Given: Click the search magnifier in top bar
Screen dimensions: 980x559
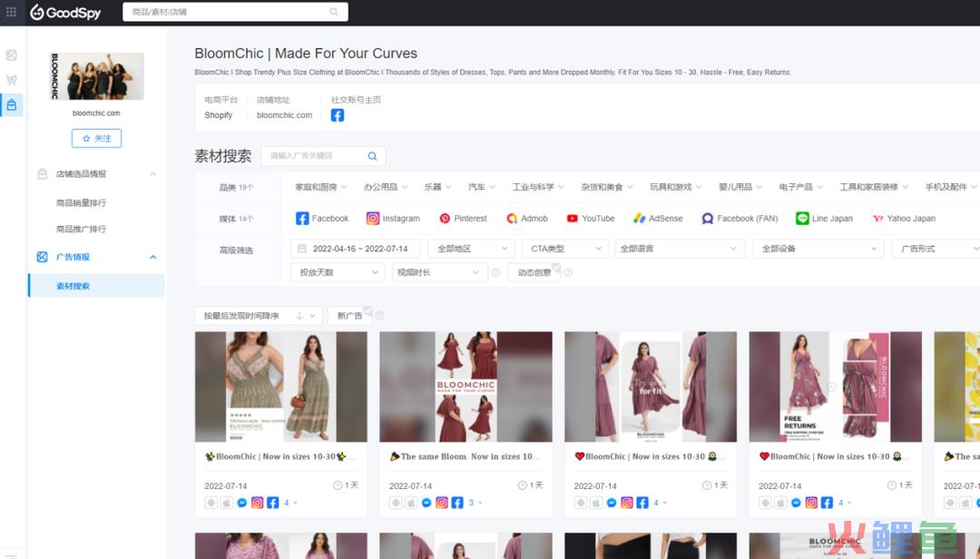Looking at the screenshot, I should tap(334, 12).
